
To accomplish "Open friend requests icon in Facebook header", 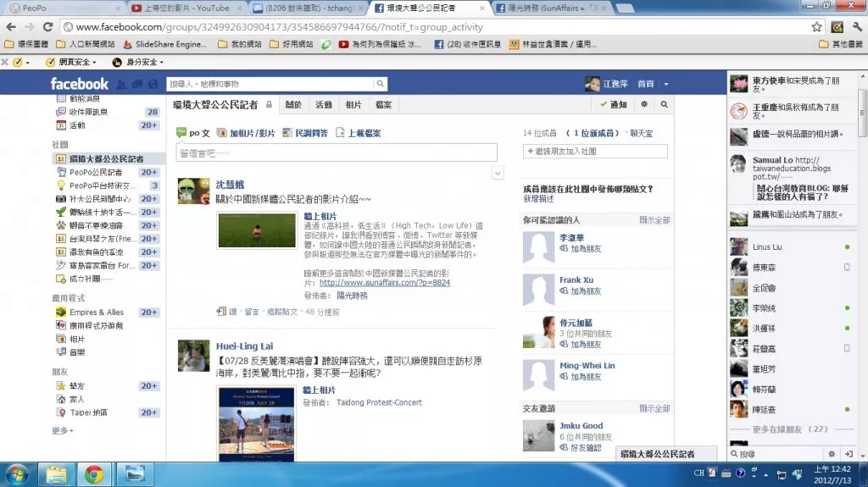I will click(122, 84).
